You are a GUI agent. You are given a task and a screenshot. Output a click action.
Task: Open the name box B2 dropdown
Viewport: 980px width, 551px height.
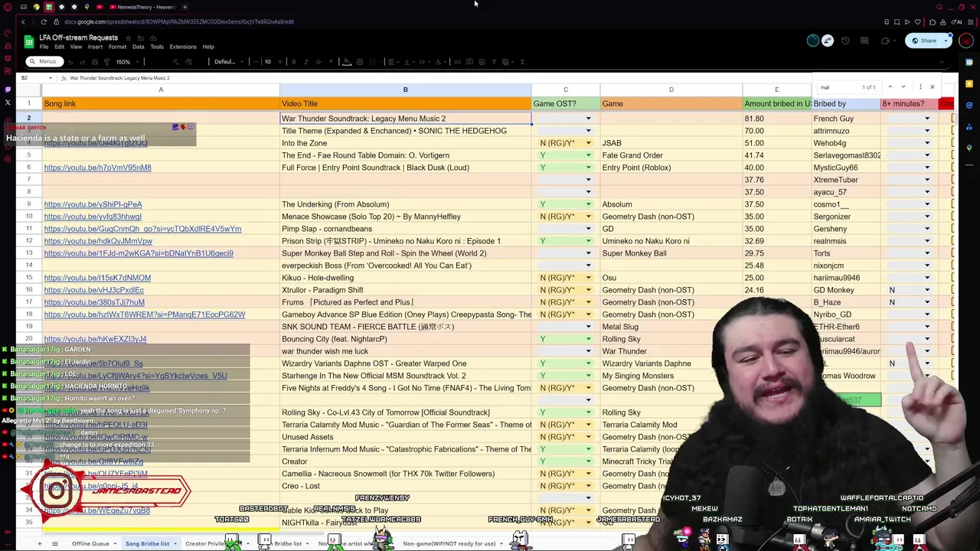[51, 78]
